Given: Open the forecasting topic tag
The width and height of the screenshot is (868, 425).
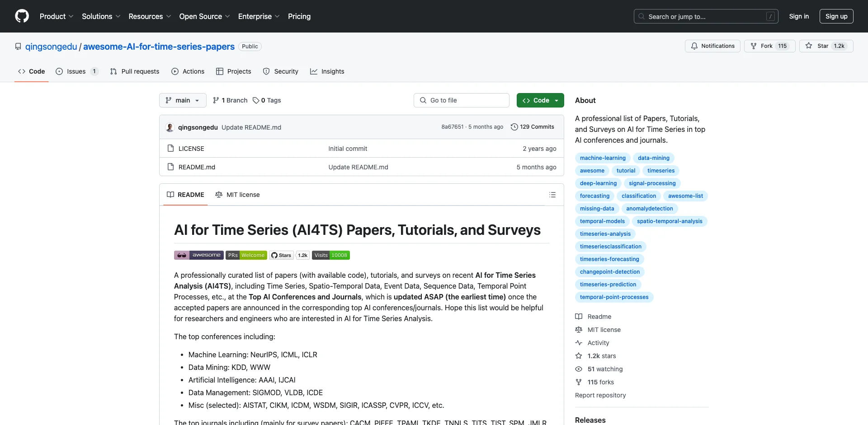Looking at the screenshot, I should coord(595,196).
